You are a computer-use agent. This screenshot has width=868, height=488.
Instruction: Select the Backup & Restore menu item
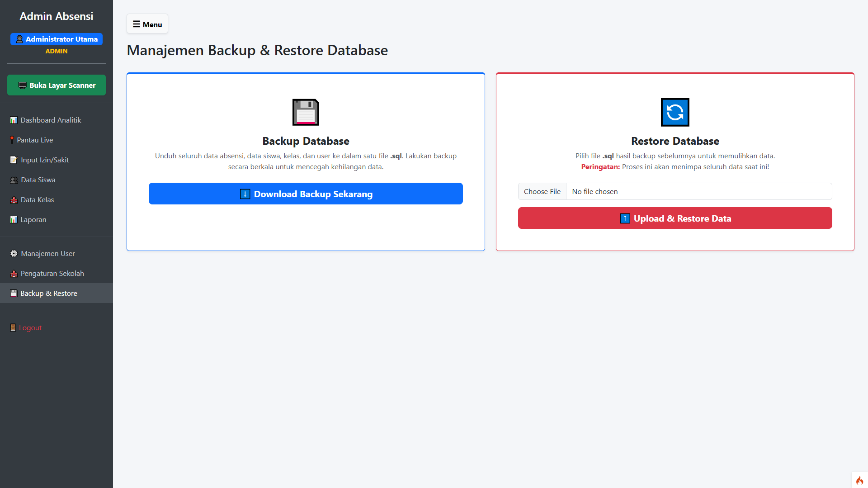48,294
